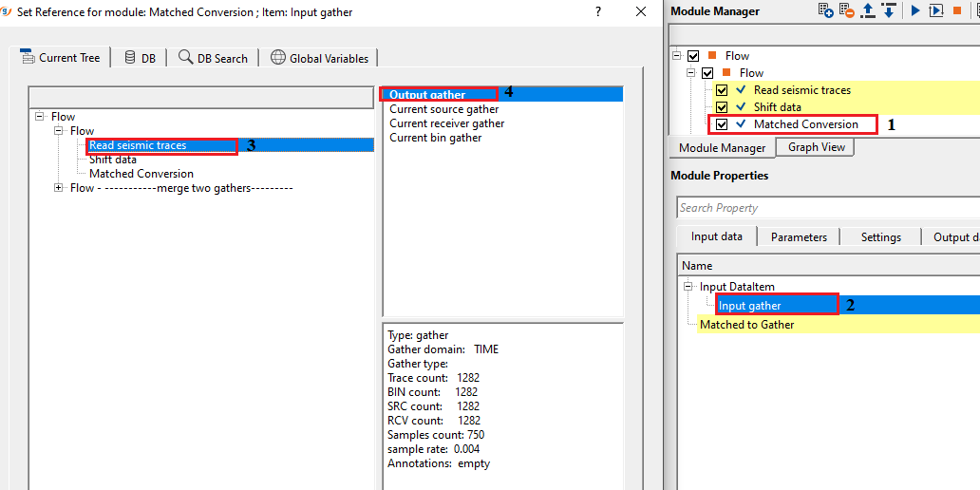Click the Search Property input field
980x490 pixels.
pyautogui.click(x=828, y=208)
